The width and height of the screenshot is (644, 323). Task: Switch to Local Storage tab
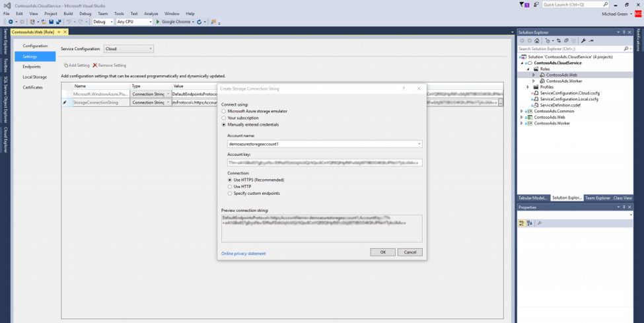[35, 77]
